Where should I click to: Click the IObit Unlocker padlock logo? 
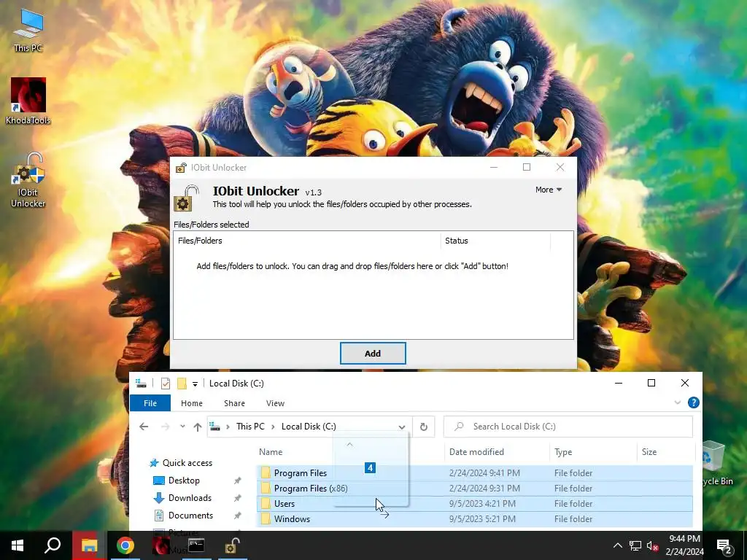(186, 198)
